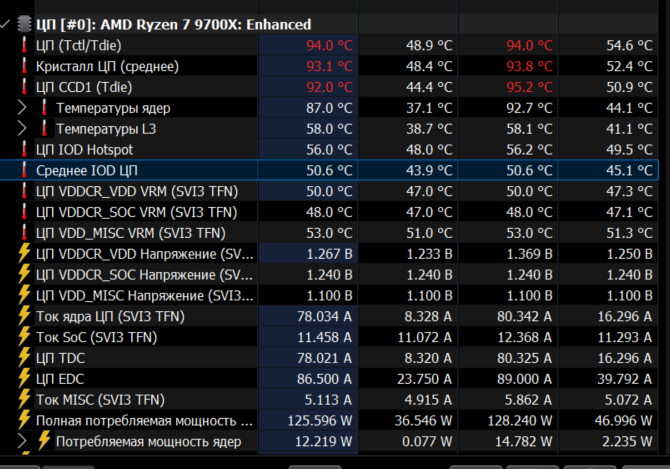Screen dimensions: 670x469
Task: Select the Ток ядра ЦП (SVI3 TFN) label
Action: (110, 317)
